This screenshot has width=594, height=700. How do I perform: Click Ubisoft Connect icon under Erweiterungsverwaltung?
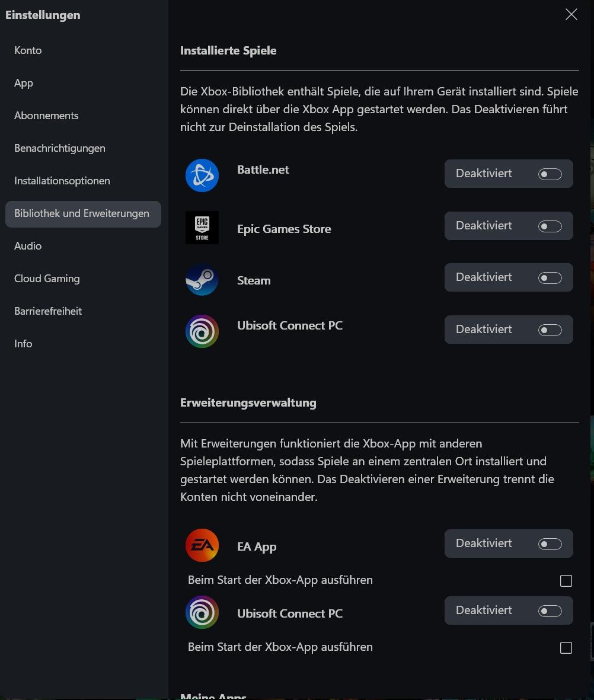[202, 612]
